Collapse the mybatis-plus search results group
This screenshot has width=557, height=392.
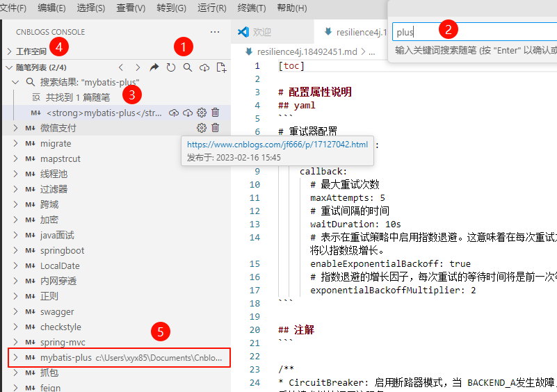click(15, 83)
